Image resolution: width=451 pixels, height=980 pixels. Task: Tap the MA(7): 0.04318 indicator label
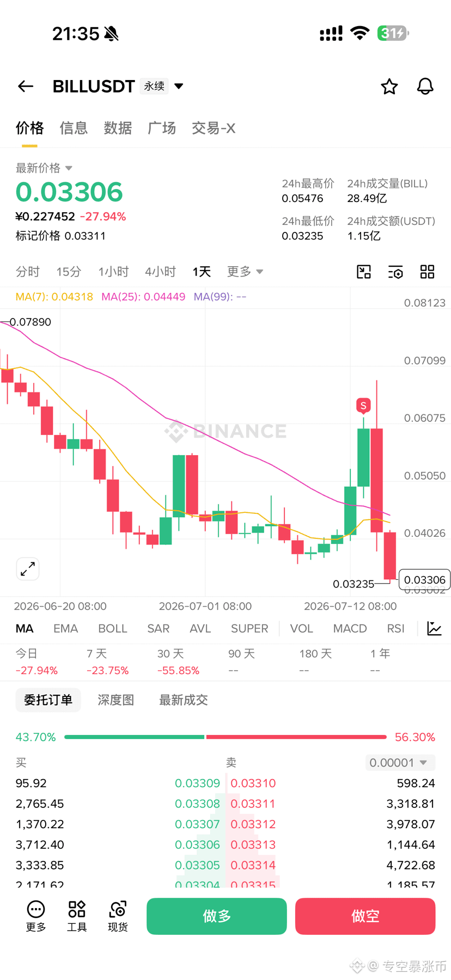point(54,297)
